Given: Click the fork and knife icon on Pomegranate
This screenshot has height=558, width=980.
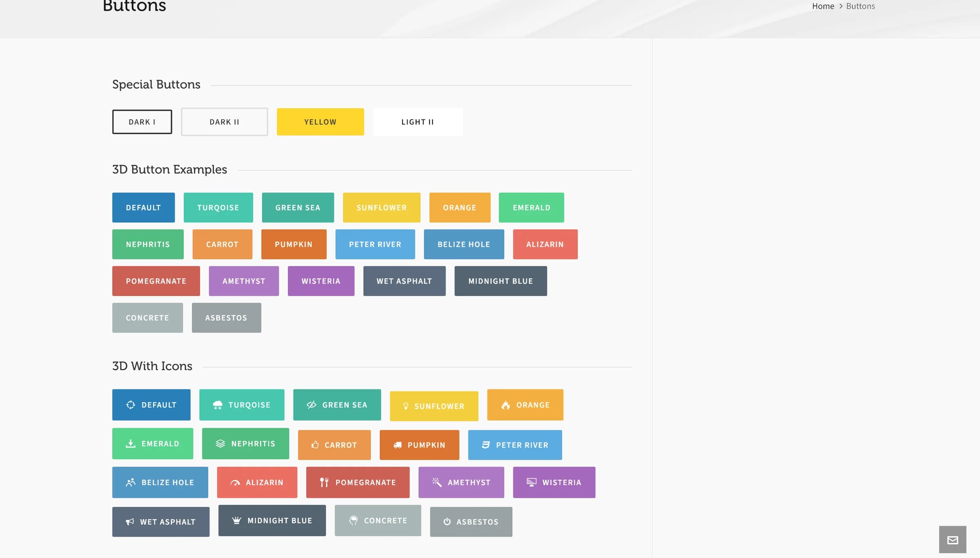Looking at the screenshot, I should [x=324, y=482].
